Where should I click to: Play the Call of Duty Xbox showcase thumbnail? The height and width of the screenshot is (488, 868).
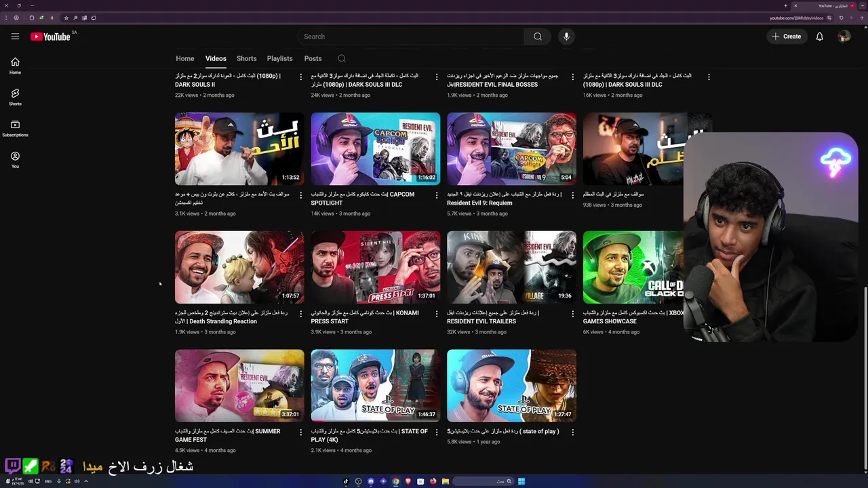pyautogui.click(x=633, y=268)
